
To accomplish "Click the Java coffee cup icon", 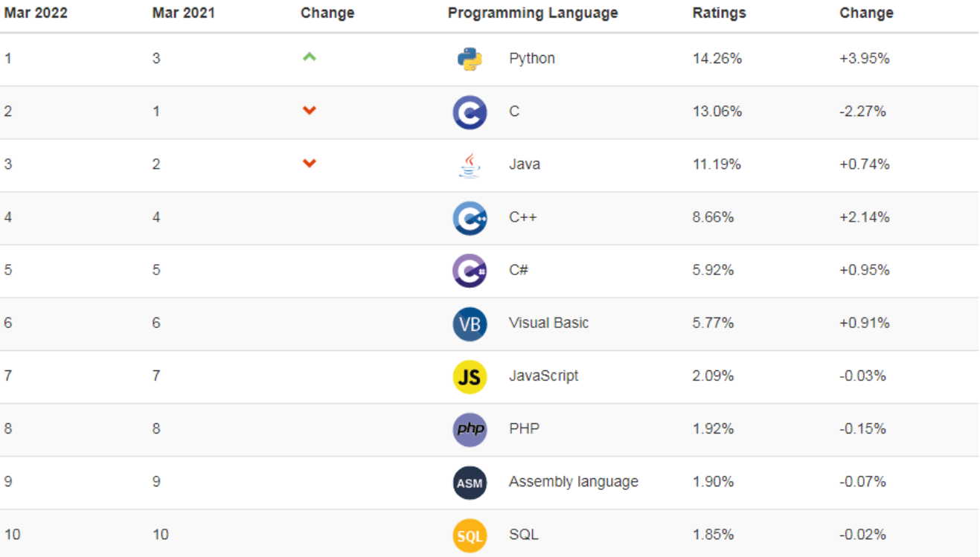I will [x=470, y=165].
